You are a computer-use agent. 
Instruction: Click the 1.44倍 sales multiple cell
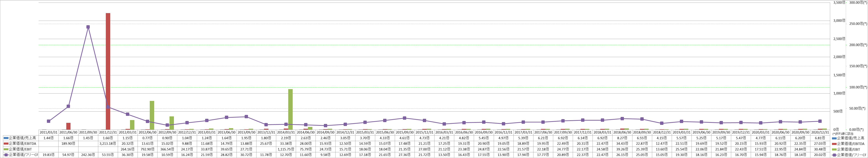(49, 138)
